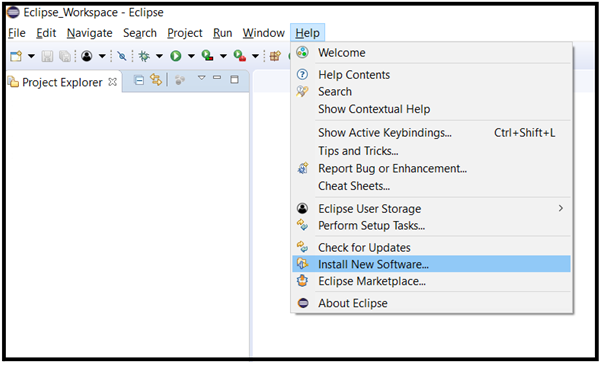Click the About Eclipse logo icon
This screenshot has width=599, height=365.
pos(303,303)
